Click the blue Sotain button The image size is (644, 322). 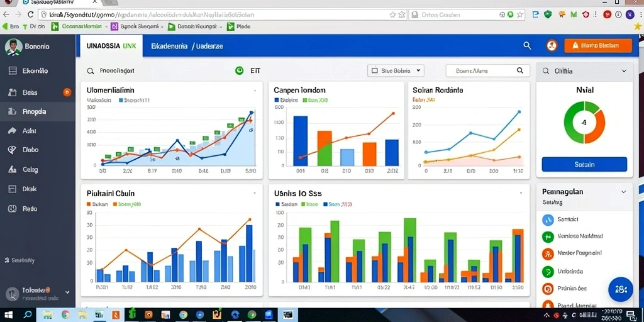584,164
